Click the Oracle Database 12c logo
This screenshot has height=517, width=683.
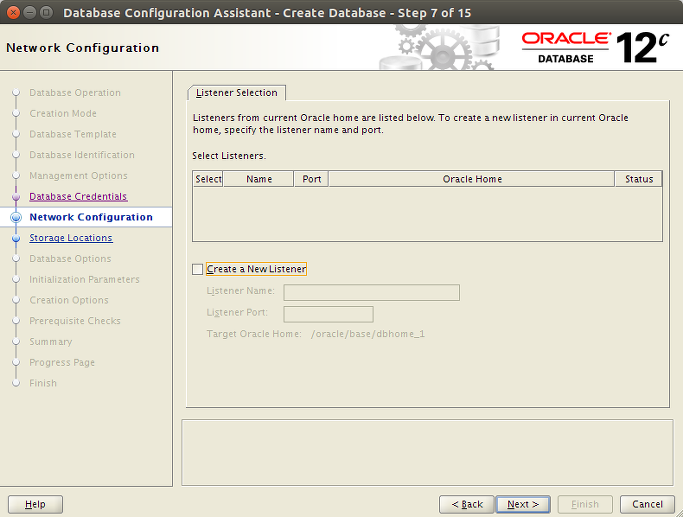595,47
